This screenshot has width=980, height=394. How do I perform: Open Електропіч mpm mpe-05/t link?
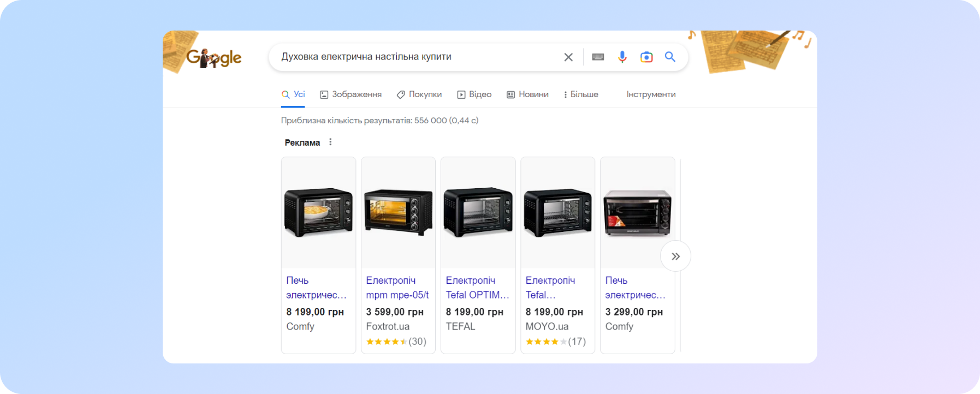coord(397,288)
